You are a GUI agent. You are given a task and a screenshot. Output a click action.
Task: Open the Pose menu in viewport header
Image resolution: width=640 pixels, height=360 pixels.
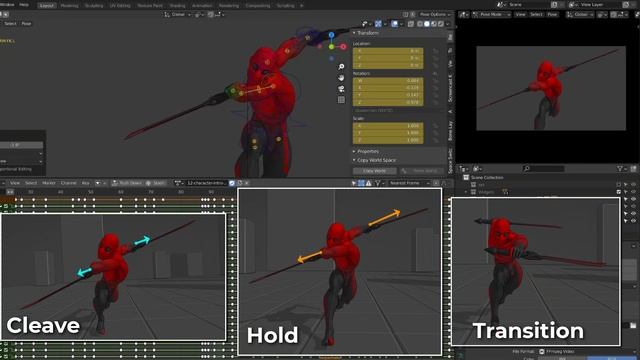(26, 24)
